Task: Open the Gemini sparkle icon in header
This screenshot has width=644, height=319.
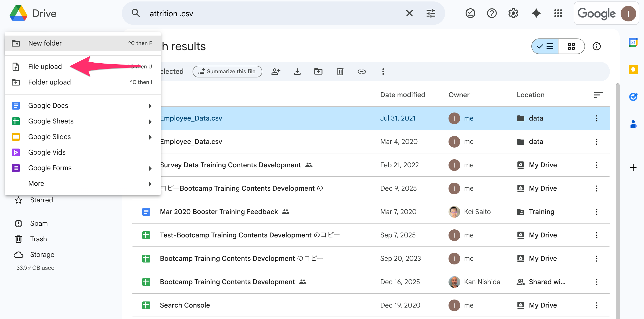Action: tap(536, 13)
